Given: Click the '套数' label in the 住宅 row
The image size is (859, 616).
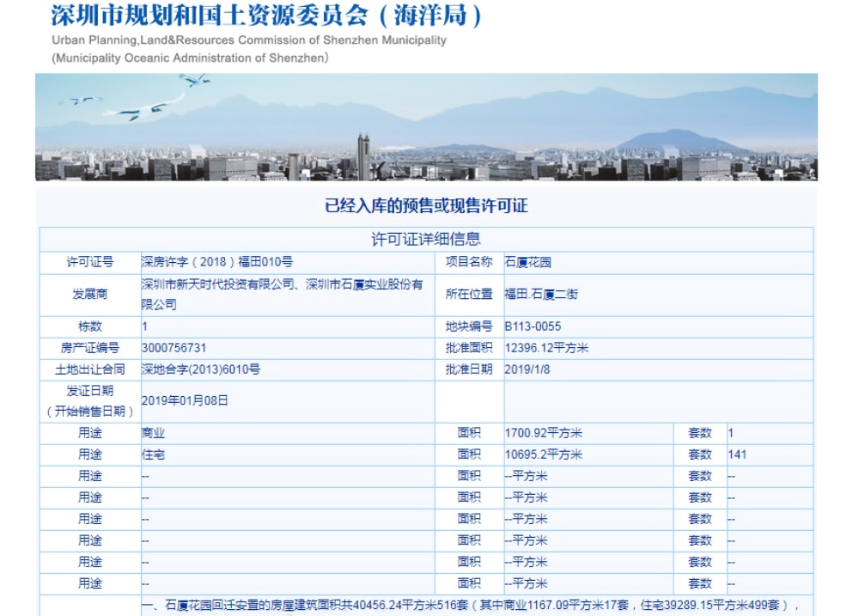Looking at the screenshot, I should 700,454.
